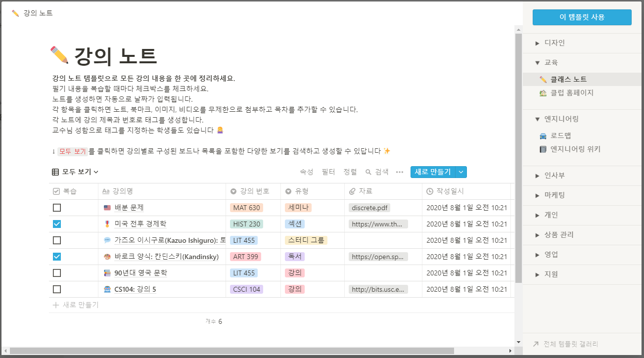The height and width of the screenshot is (358, 644).
Task: Click the house icon next to 클럽 홈페이지
Action: coord(543,93)
